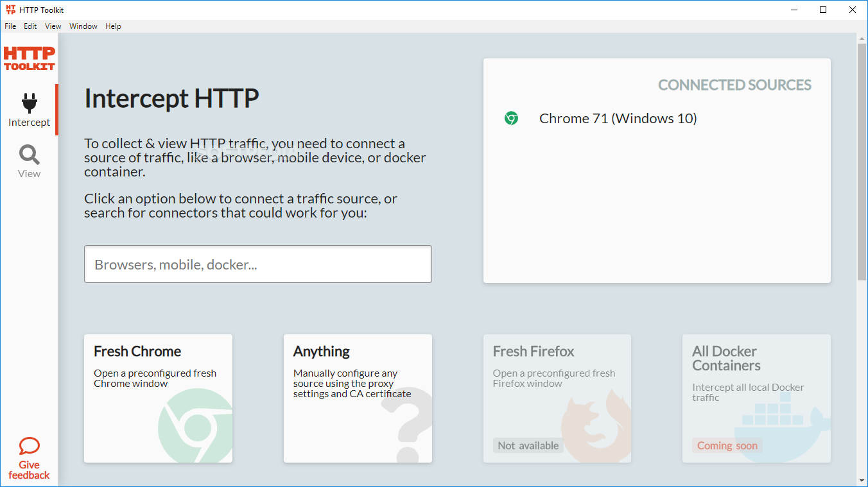Focus the Browsers, mobile, docker search field
Viewport: 868px width, 487px height.
pos(258,264)
